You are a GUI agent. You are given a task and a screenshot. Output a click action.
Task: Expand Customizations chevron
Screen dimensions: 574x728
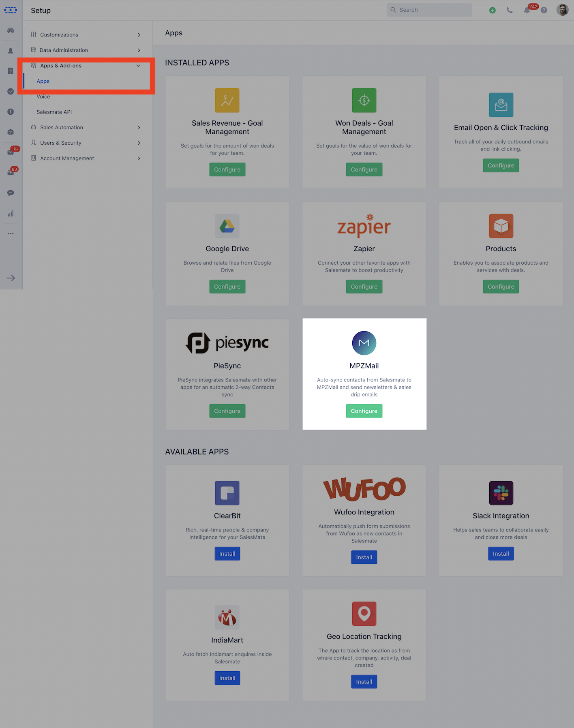pyautogui.click(x=139, y=35)
